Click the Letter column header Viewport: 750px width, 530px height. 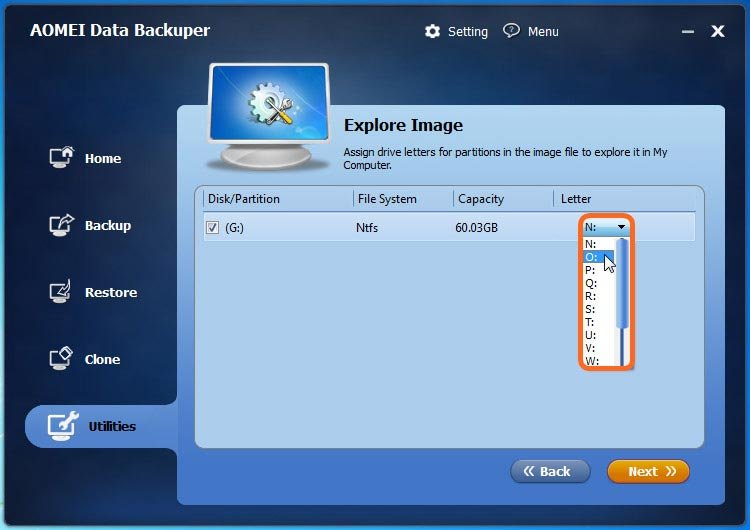point(576,199)
